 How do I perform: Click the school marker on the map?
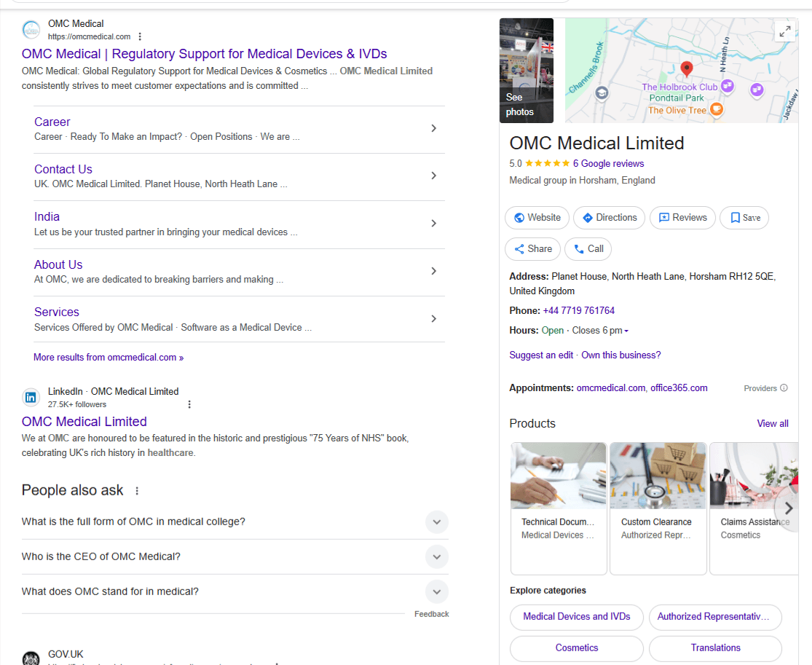coord(602,93)
